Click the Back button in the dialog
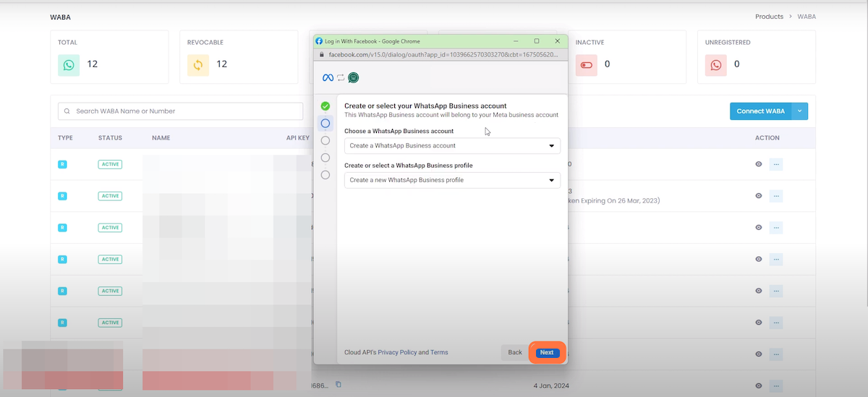Image resolution: width=868 pixels, height=397 pixels. tap(515, 352)
